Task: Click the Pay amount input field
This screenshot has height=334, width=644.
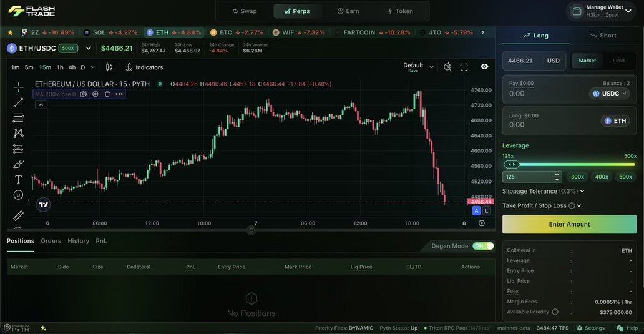Action: click(x=543, y=94)
